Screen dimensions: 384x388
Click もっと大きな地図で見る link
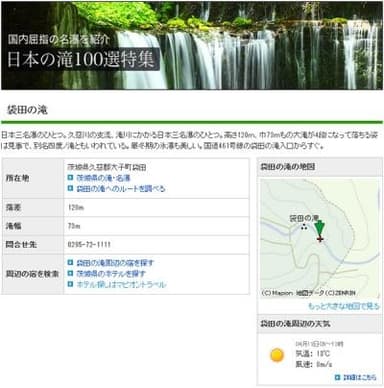point(344,306)
